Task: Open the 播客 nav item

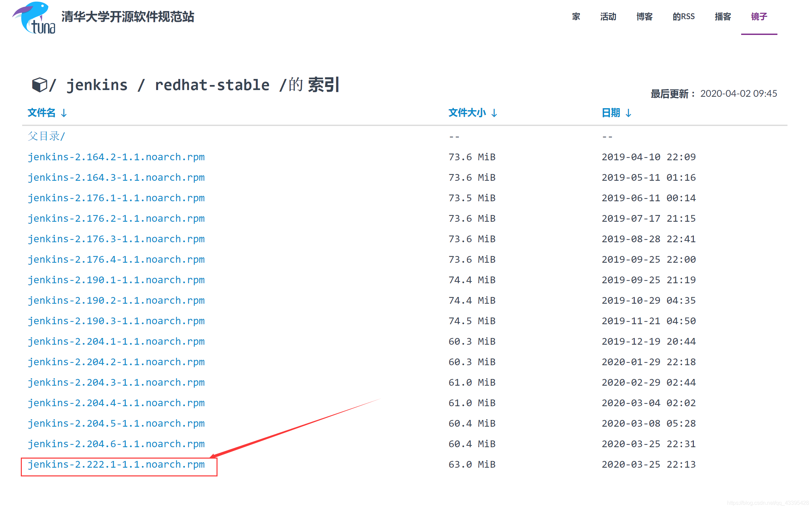Action: tap(723, 16)
